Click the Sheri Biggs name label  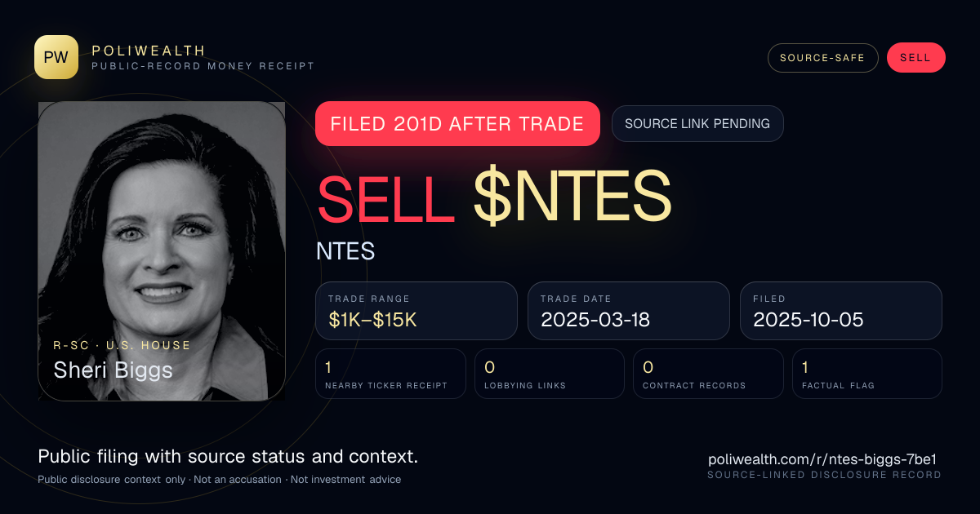114,370
